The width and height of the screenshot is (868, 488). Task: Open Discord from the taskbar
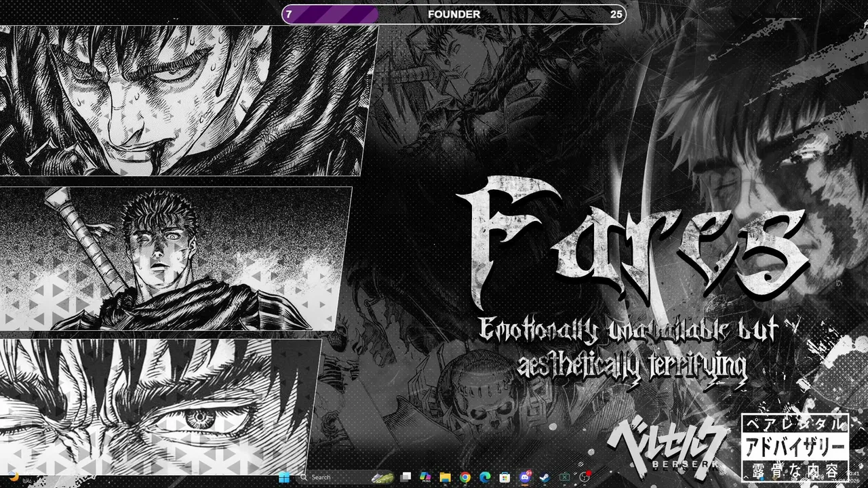pyautogui.click(x=524, y=477)
